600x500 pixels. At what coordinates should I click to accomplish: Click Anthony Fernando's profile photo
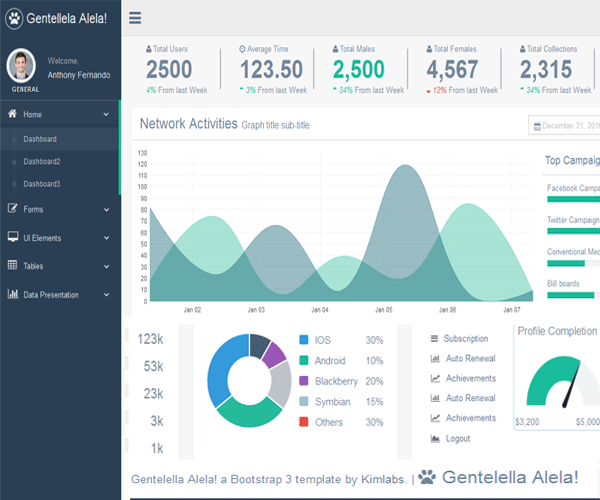pos(21,65)
